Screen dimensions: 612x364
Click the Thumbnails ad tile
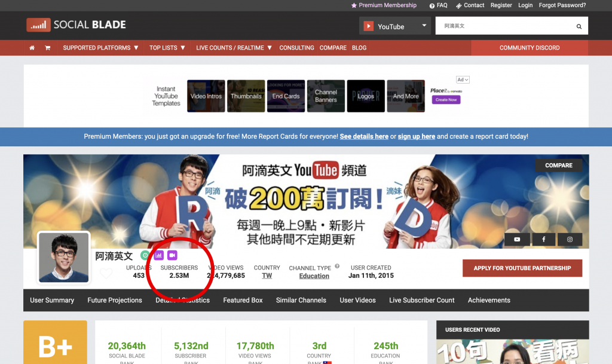(246, 96)
